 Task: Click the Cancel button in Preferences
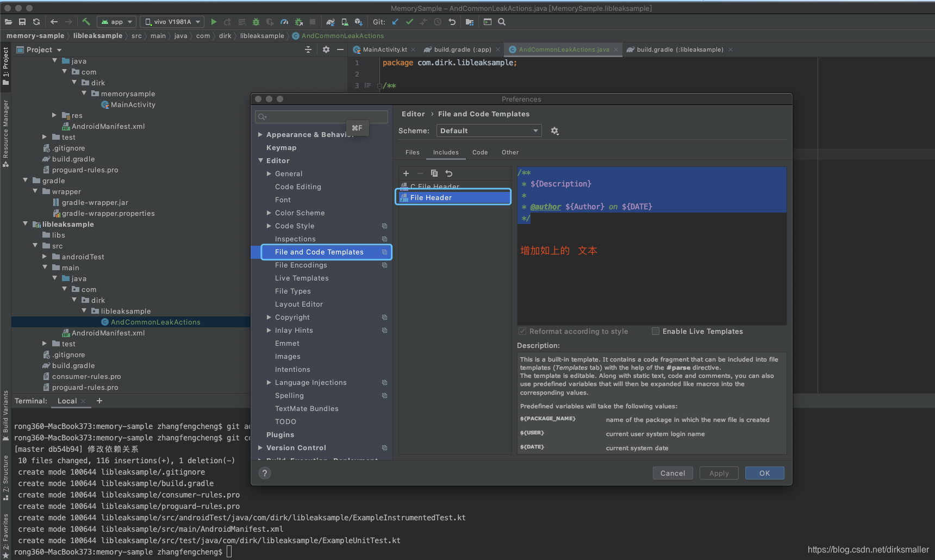(673, 473)
